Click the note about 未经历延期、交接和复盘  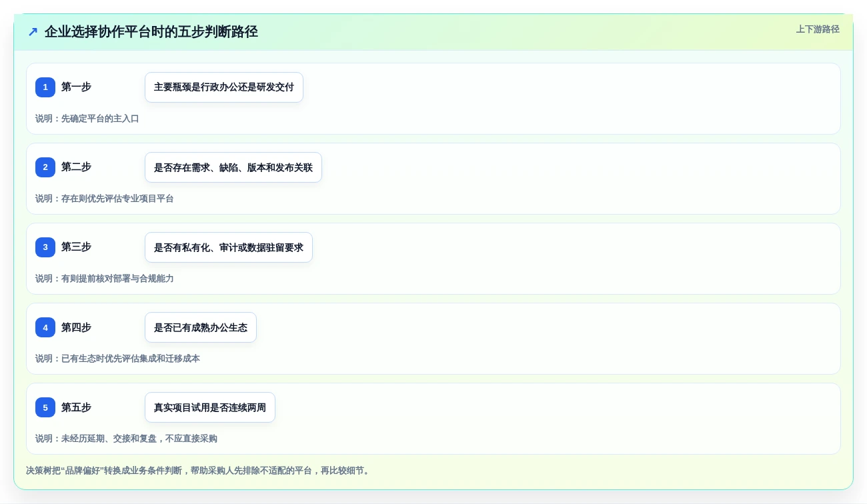point(126,439)
